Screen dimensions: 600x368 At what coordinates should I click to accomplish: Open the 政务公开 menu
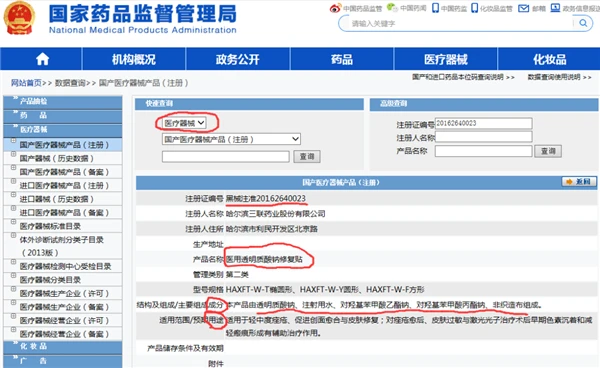(238, 59)
